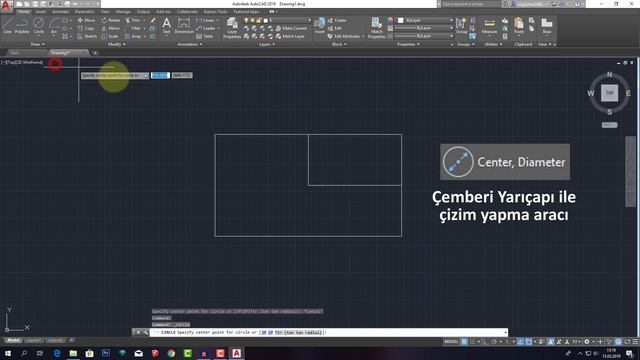
Task: Expand the Block panel
Action: (339, 44)
